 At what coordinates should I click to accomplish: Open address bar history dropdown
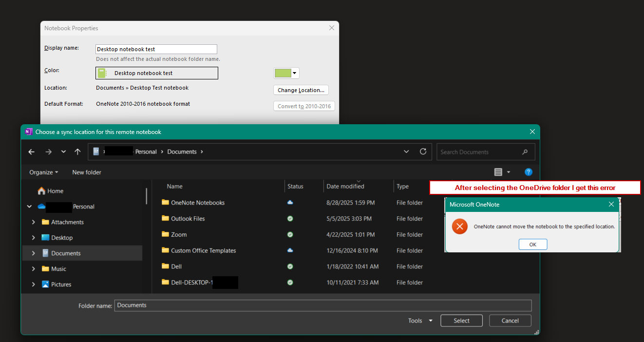click(x=406, y=152)
